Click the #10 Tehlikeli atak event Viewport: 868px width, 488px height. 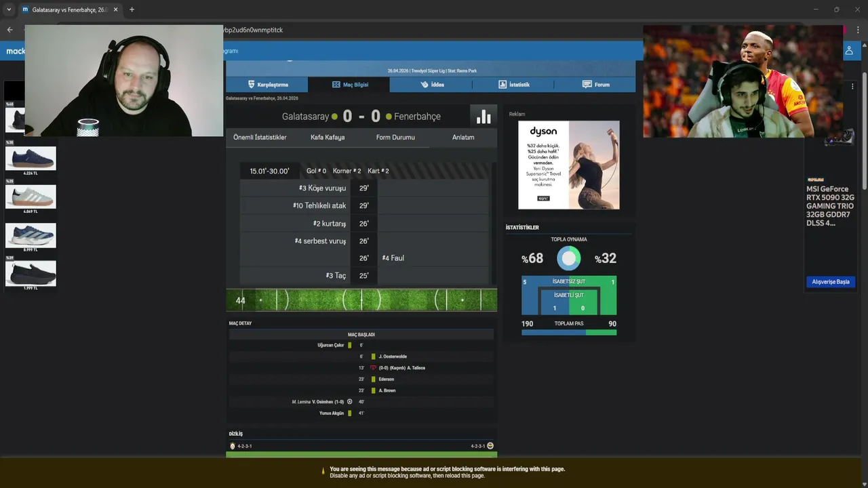(x=319, y=205)
